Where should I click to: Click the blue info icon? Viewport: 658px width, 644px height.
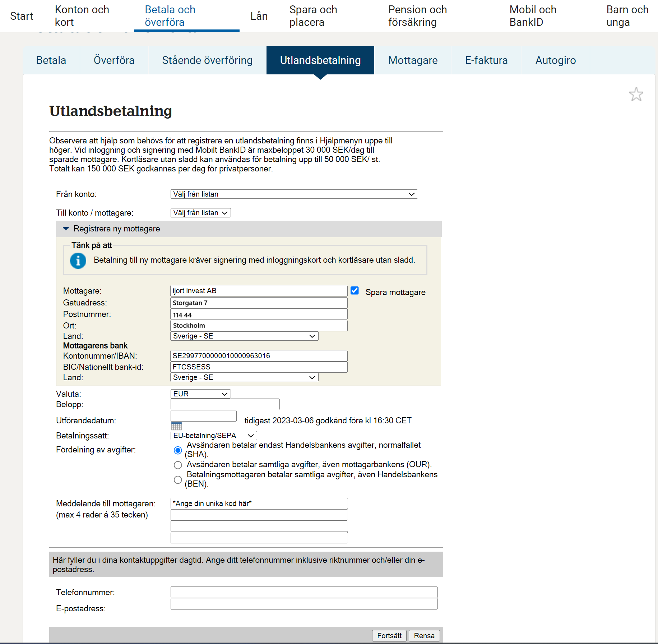pos(78,261)
